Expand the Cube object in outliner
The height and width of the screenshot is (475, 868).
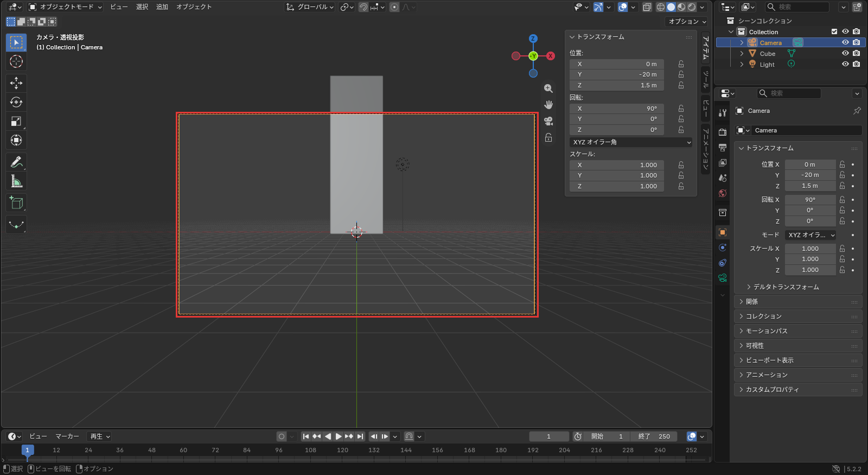[x=742, y=54]
